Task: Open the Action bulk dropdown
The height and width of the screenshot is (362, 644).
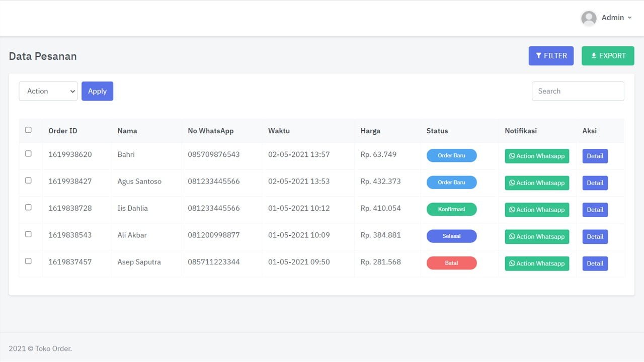Action: coord(48,91)
